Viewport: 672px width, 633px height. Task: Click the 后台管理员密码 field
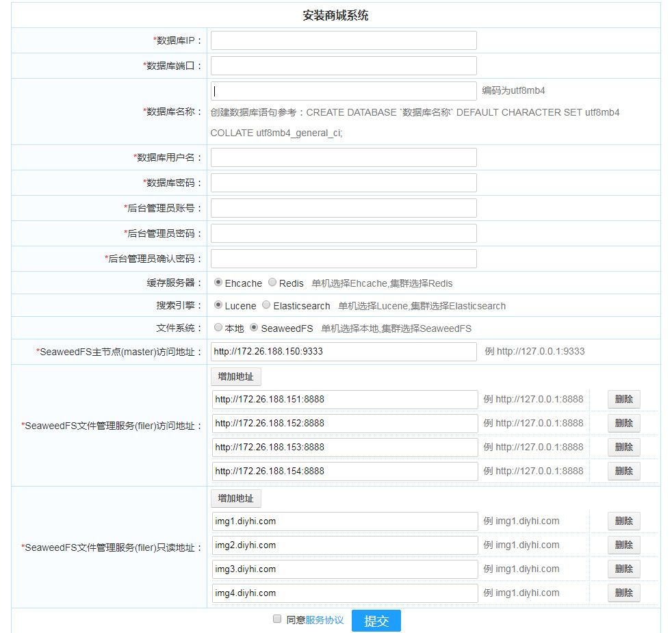coord(344,233)
